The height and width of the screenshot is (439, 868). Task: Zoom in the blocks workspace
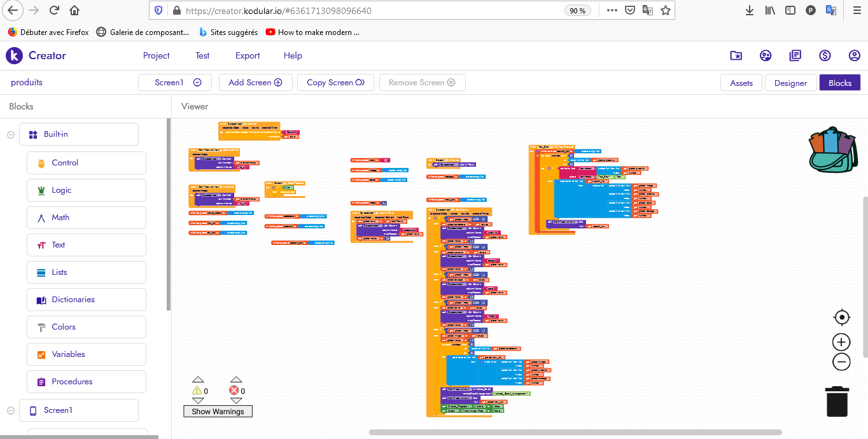pos(841,342)
